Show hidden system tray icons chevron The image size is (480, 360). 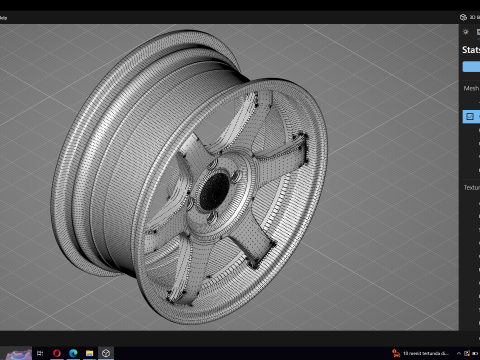[459, 353]
